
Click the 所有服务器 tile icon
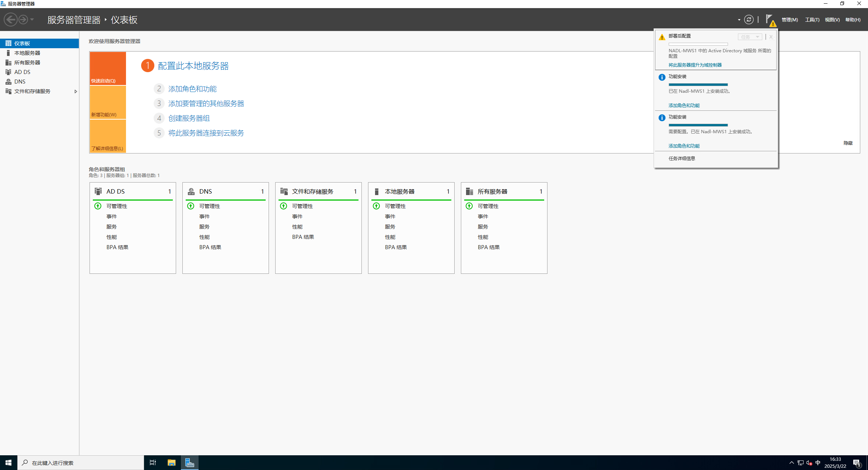(469, 191)
